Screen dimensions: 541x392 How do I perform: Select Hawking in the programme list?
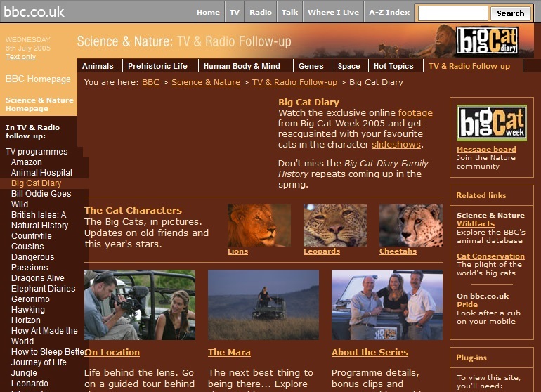pos(28,310)
